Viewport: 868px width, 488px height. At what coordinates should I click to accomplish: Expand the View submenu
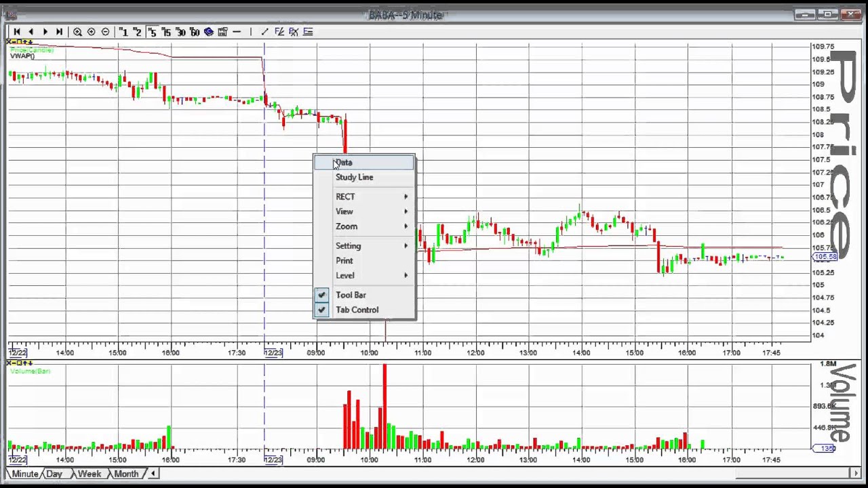point(364,211)
